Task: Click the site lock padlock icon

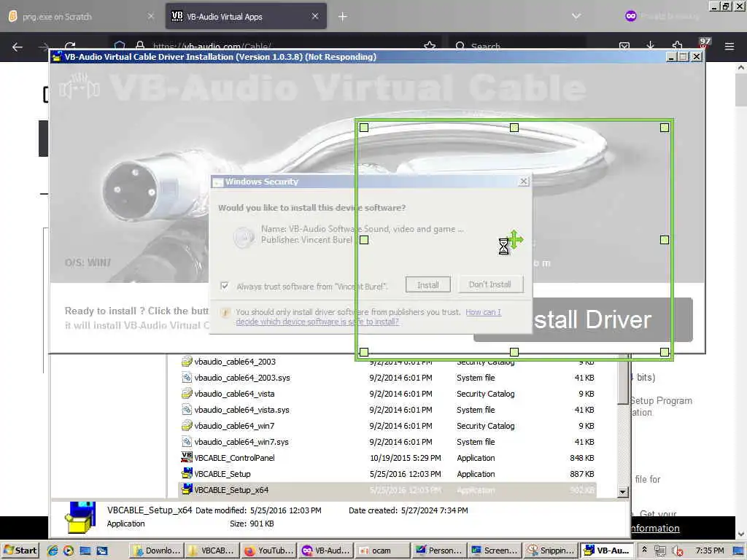Action: (x=140, y=46)
